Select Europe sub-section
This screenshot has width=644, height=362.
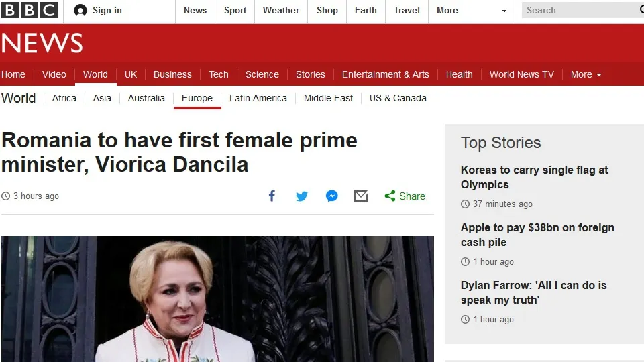pyautogui.click(x=197, y=98)
